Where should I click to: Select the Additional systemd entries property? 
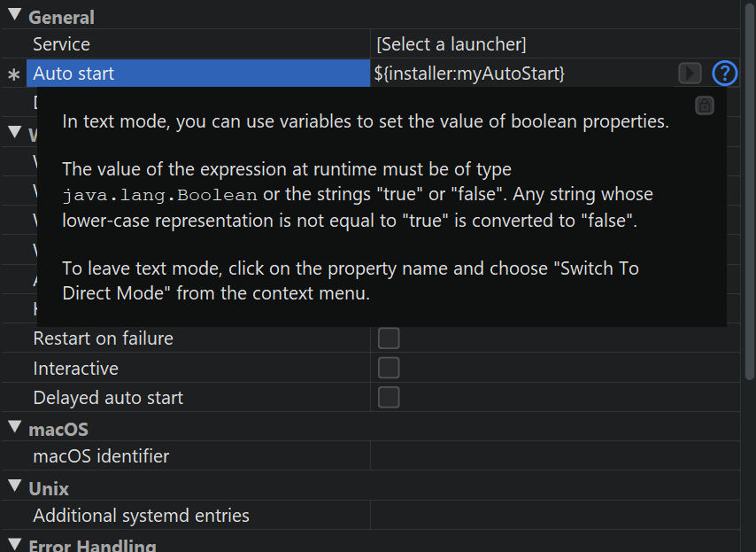142,516
